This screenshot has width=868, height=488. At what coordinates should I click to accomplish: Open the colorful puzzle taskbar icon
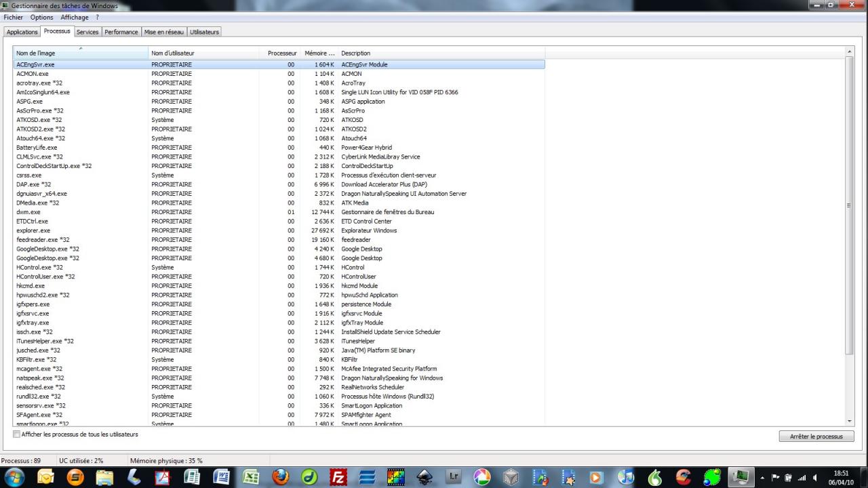[396, 477]
